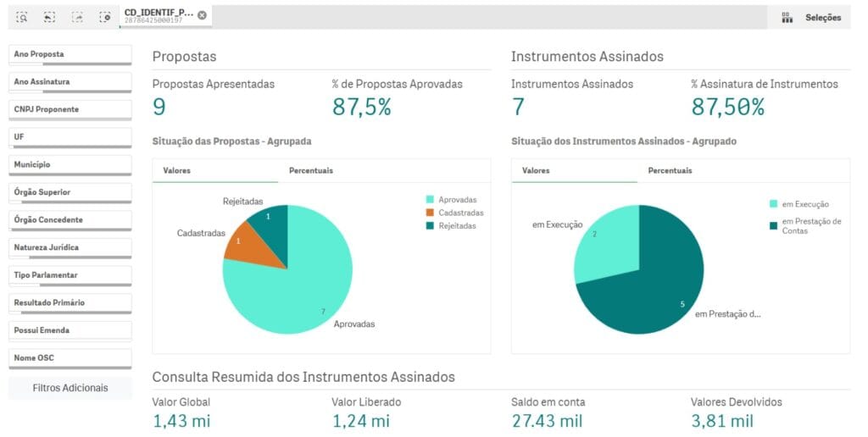The width and height of the screenshot is (868, 437).
Task: Switch Instrumentos chart to Percentuais tab
Action: point(670,171)
